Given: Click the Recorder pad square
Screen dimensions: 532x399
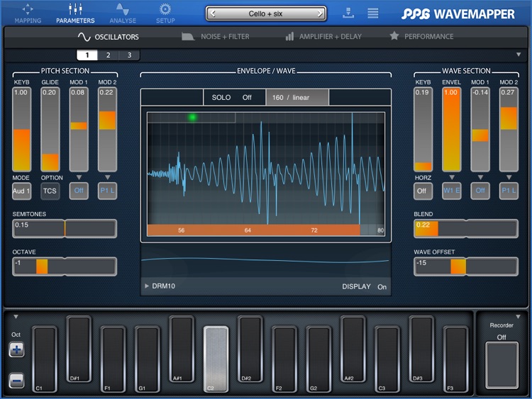Looking at the screenshot, I should (501, 365).
